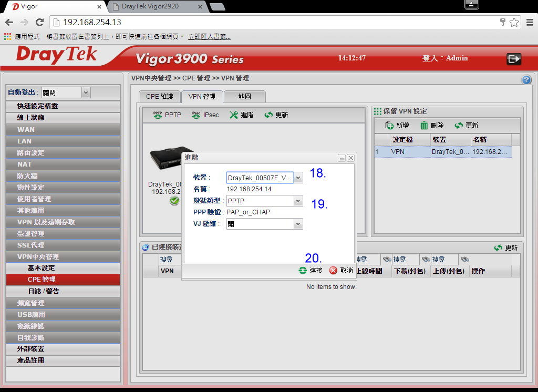The width and height of the screenshot is (538, 392).
Task: Click the 裝置 column header in 保留 VPN 設定
Action: point(450,140)
